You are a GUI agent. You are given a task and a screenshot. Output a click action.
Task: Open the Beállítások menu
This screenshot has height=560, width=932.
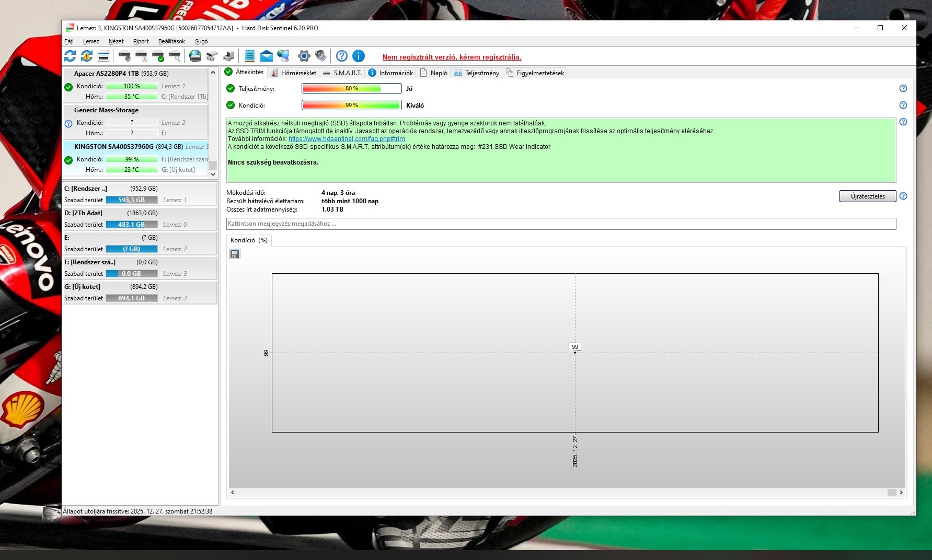171,41
